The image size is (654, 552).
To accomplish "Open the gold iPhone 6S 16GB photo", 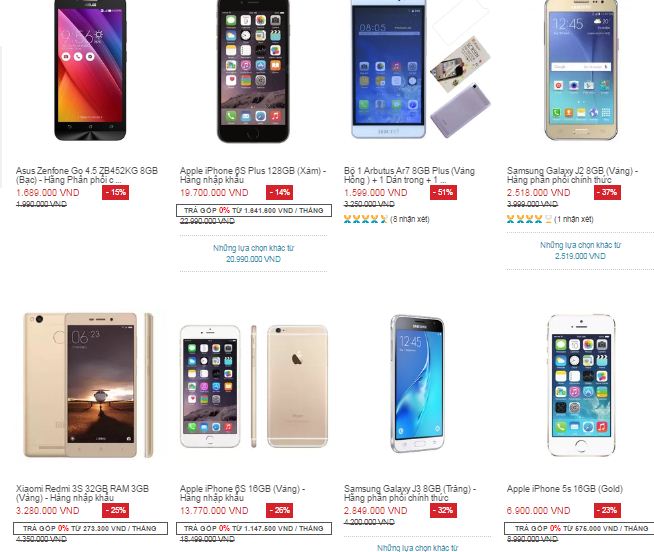I will (254, 386).
